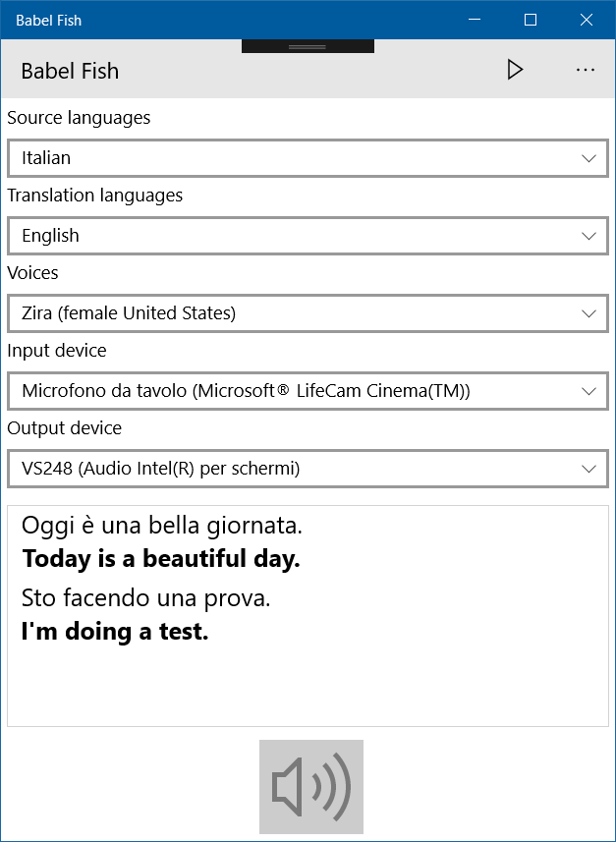Click the 'Source languages' label text
Viewport: 616px width, 842px height.
tap(79, 117)
